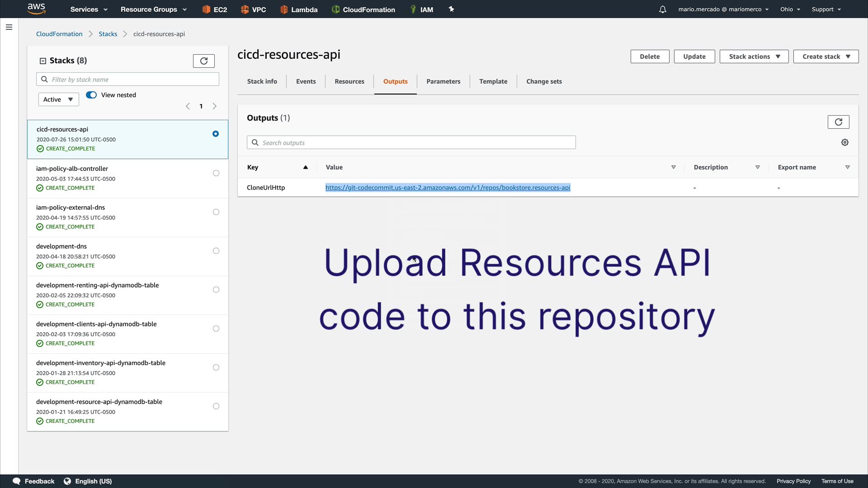Click the pin shortcuts icon in navbar

[x=451, y=9]
